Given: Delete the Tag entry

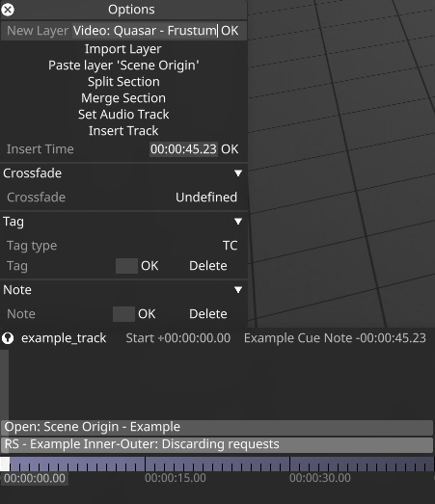Looking at the screenshot, I should [x=208, y=266].
